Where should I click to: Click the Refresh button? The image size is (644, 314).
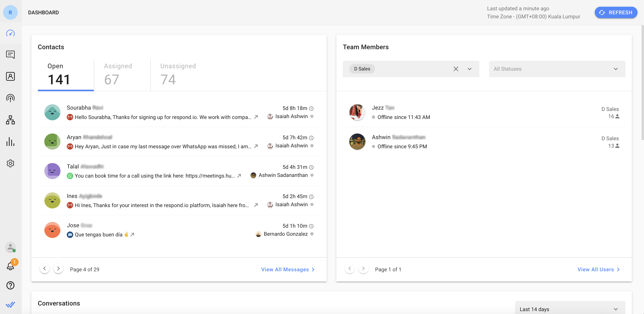pos(616,13)
